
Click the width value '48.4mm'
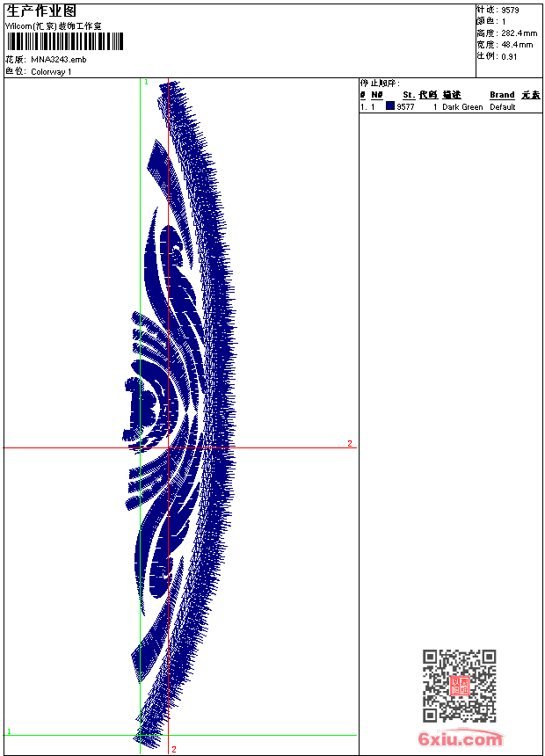coord(518,45)
